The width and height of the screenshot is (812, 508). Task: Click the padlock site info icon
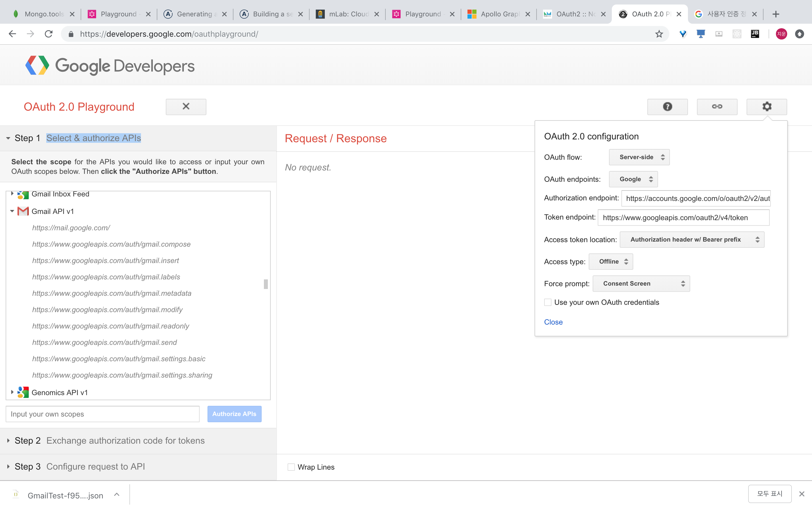(x=71, y=34)
